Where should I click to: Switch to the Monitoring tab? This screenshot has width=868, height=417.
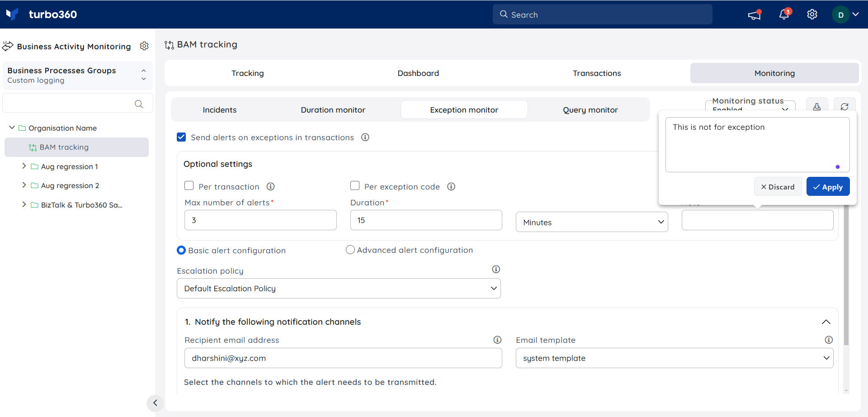(x=774, y=73)
